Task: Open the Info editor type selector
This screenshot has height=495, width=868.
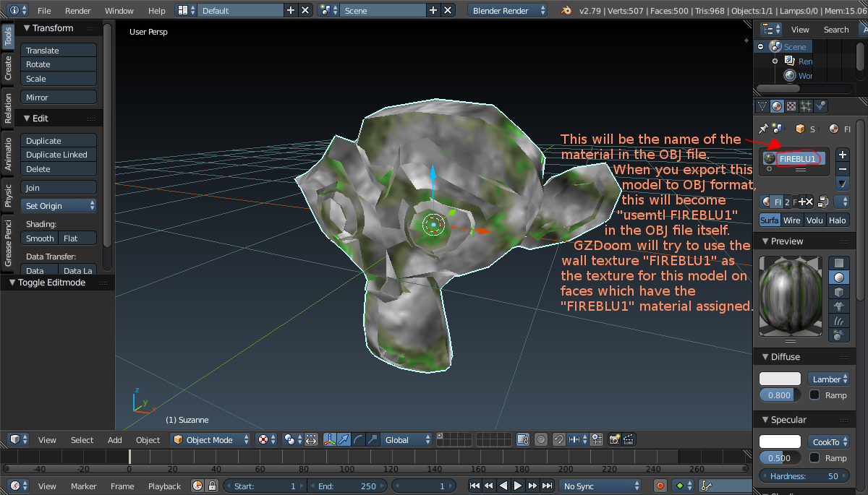Action: 18,10
